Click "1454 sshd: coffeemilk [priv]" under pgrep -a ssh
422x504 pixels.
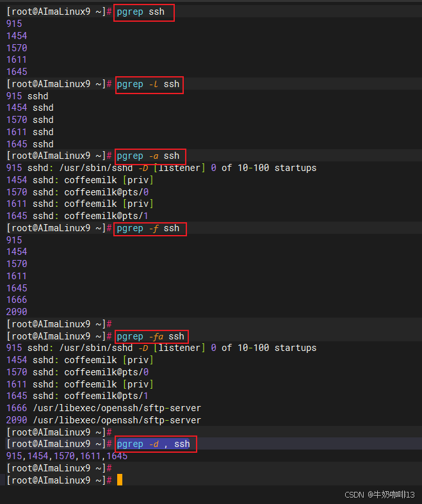[x=80, y=180]
